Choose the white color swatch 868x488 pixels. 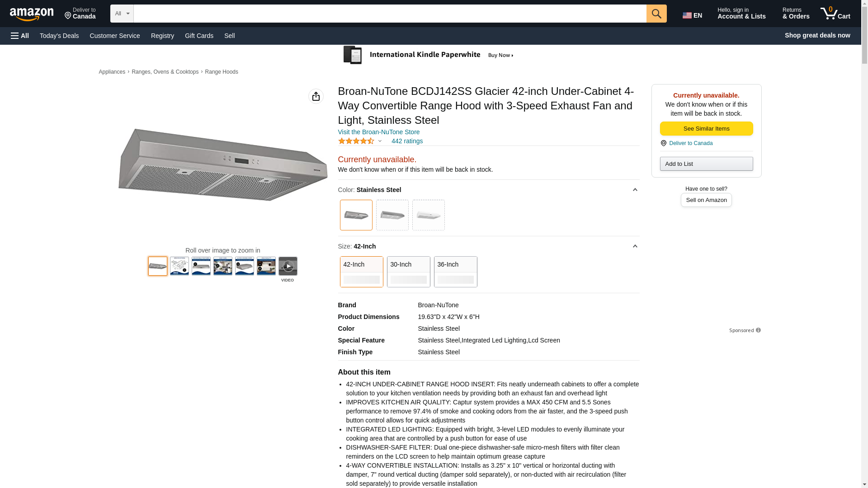[428, 215]
